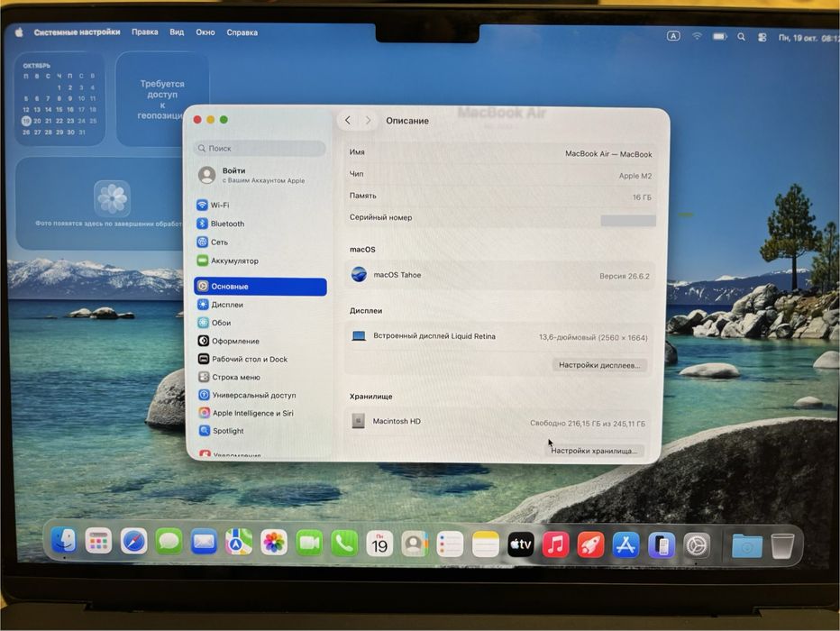
Task: Go back using the left chevron
Action: 348,120
